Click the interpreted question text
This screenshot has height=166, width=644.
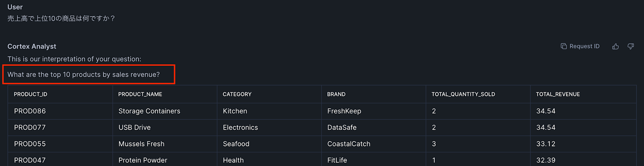point(83,74)
